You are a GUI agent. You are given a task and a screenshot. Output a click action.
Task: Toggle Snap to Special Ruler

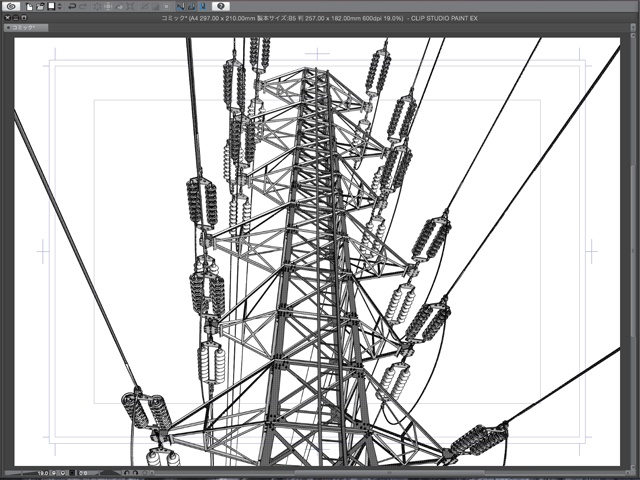pos(192,7)
